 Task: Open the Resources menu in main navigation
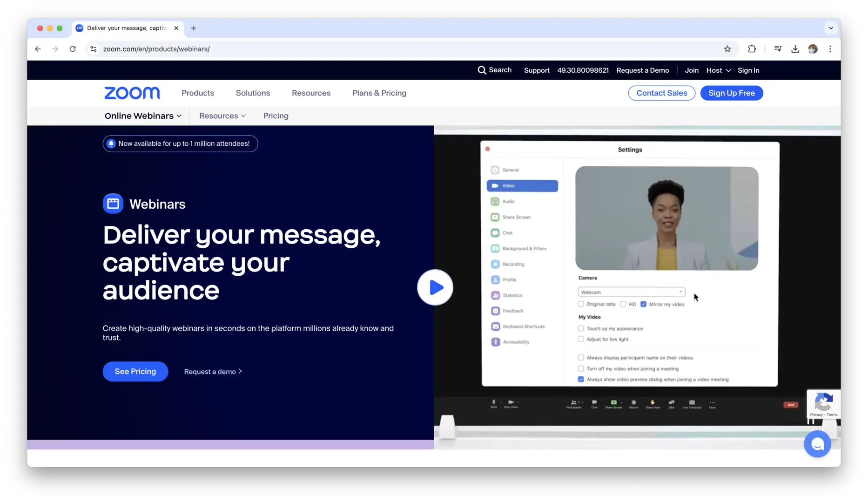tap(311, 93)
